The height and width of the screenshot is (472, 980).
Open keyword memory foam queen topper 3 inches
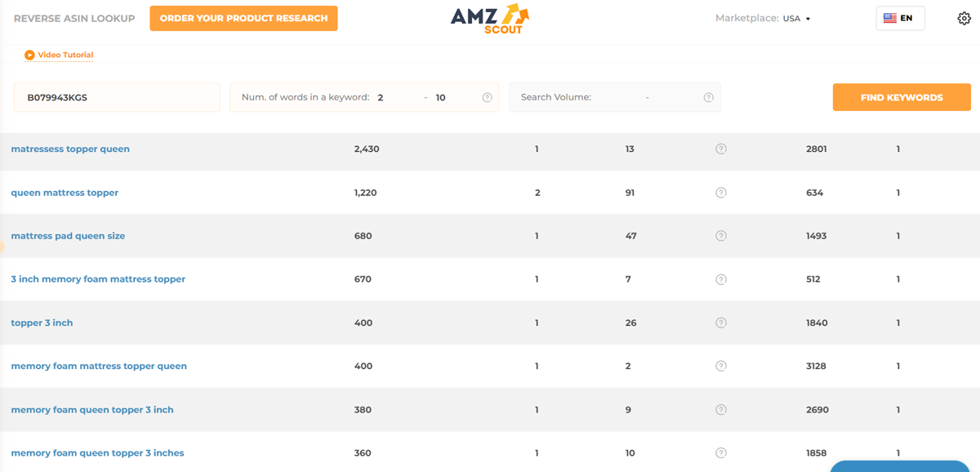[97, 453]
